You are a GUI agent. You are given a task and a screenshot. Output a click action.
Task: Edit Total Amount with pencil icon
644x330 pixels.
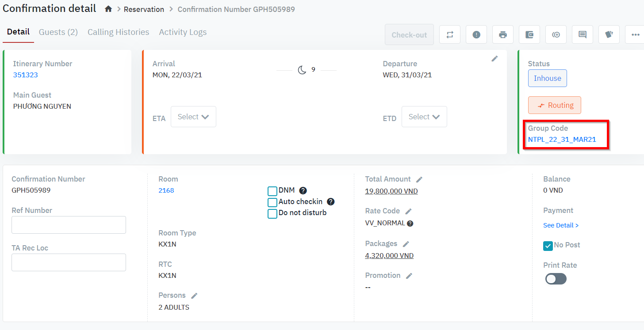point(419,179)
